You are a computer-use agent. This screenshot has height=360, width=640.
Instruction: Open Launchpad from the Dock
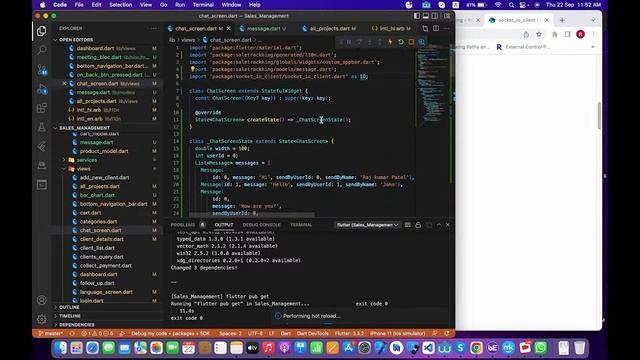coord(76,348)
